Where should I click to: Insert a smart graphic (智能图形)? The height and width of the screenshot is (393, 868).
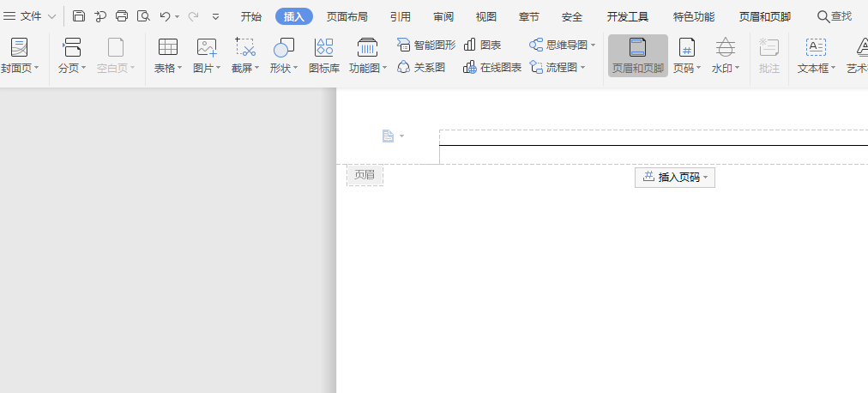pyautogui.click(x=426, y=45)
